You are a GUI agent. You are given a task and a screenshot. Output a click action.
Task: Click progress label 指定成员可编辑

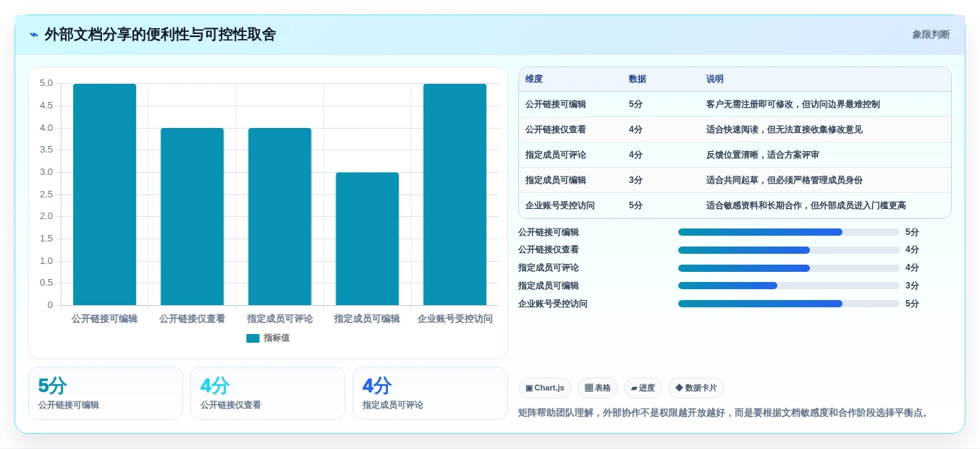[x=549, y=286]
